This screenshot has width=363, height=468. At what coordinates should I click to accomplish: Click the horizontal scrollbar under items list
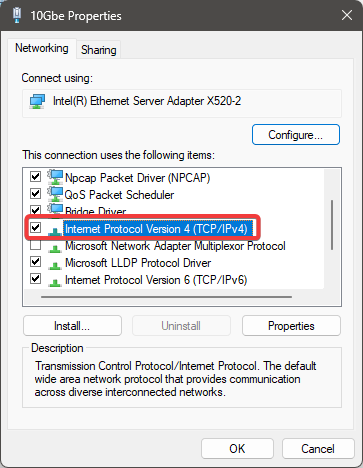[166, 297]
